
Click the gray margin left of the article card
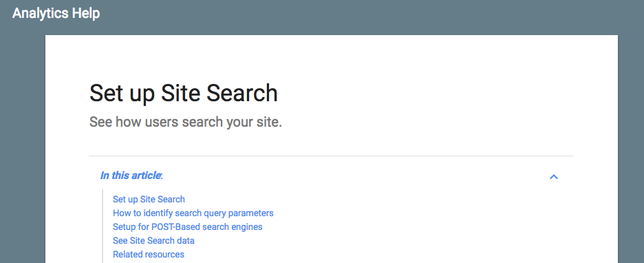point(23,148)
